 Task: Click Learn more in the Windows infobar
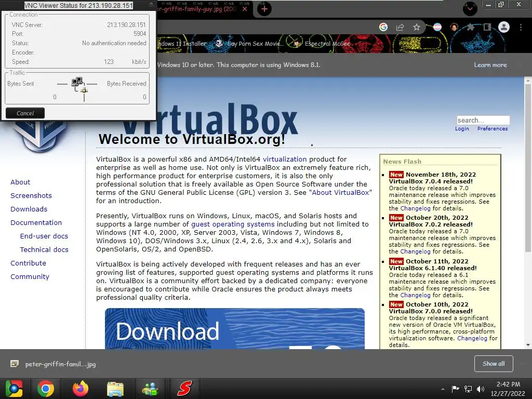490,65
